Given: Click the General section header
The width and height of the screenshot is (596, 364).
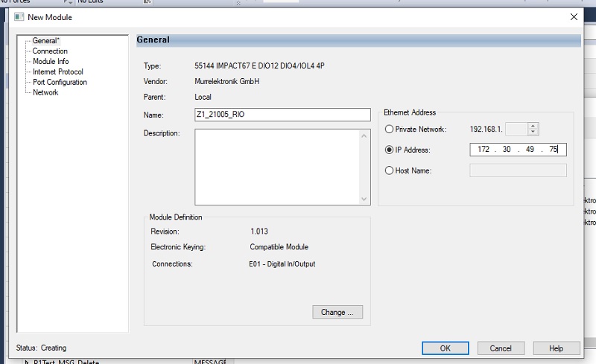Looking at the screenshot, I should click(x=358, y=40).
